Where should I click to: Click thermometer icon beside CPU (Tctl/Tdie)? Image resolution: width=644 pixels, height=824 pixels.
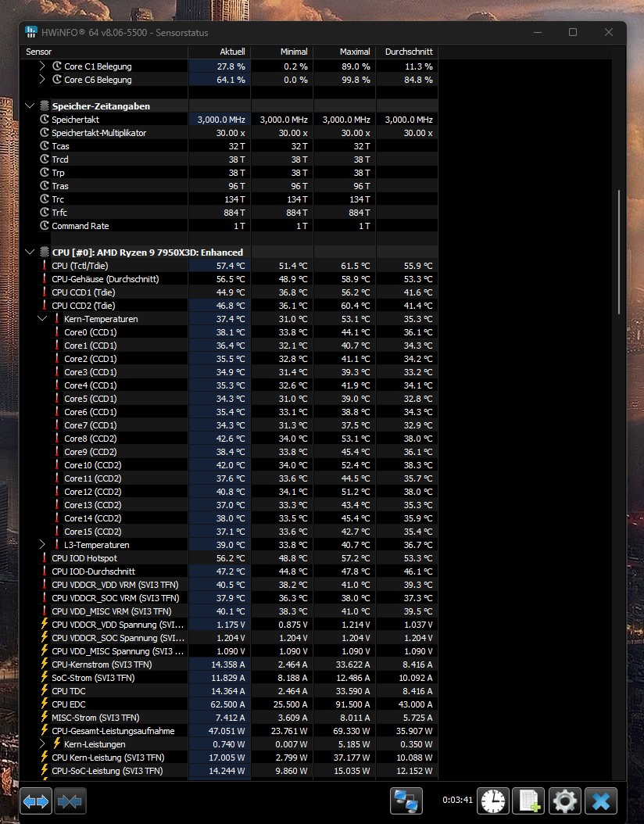tap(45, 265)
